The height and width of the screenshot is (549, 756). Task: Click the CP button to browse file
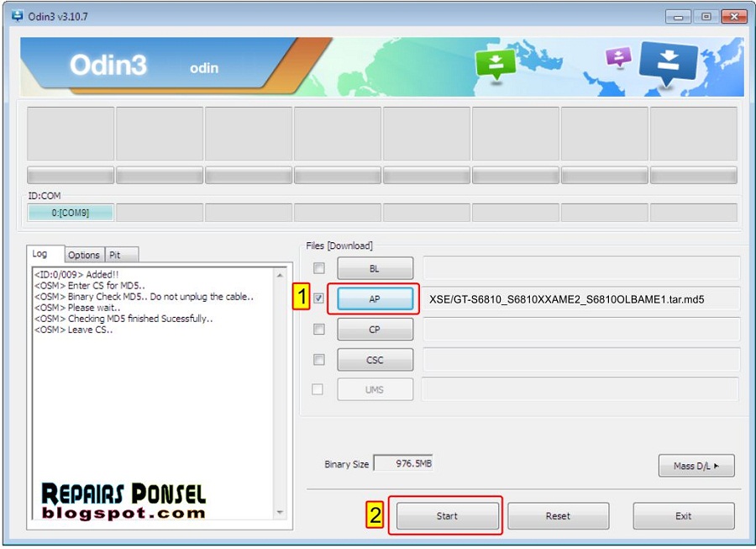tap(375, 330)
